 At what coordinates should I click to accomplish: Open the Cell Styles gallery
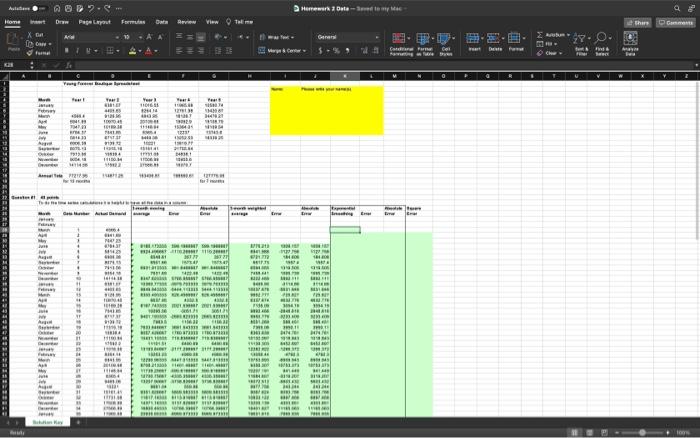tap(446, 44)
